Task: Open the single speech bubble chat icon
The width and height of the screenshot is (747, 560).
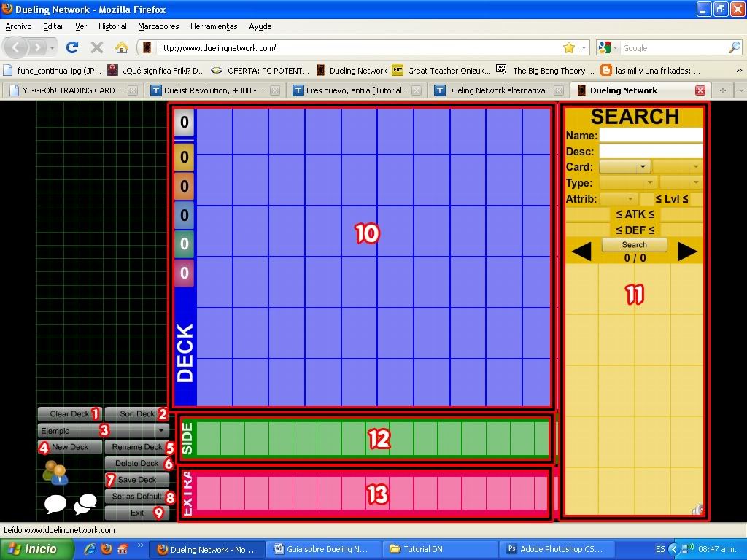Action: tap(55, 504)
